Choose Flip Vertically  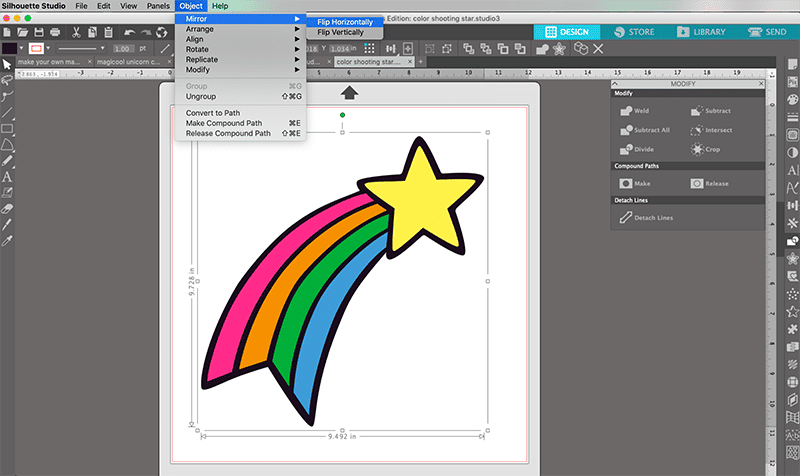coord(345,32)
